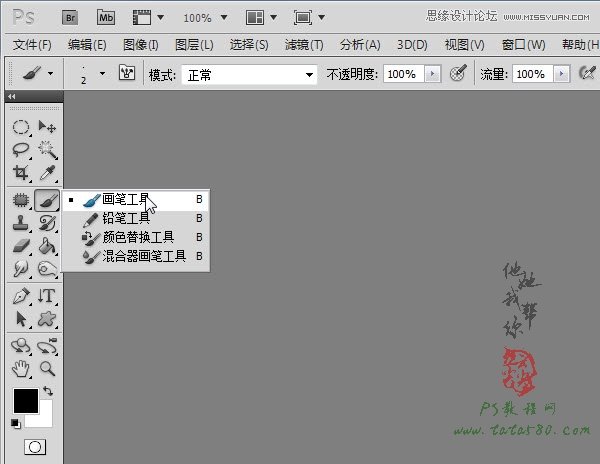Activate the Lasso tool
Viewport: 600px width, 464px height.
coord(20,149)
